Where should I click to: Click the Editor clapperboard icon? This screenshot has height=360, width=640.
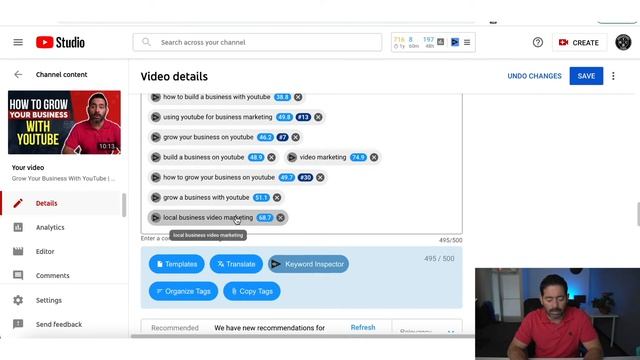pyautogui.click(x=18, y=251)
